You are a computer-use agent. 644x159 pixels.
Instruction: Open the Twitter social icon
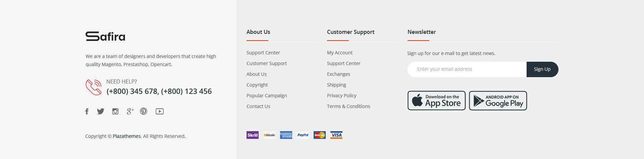(x=101, y=111)
